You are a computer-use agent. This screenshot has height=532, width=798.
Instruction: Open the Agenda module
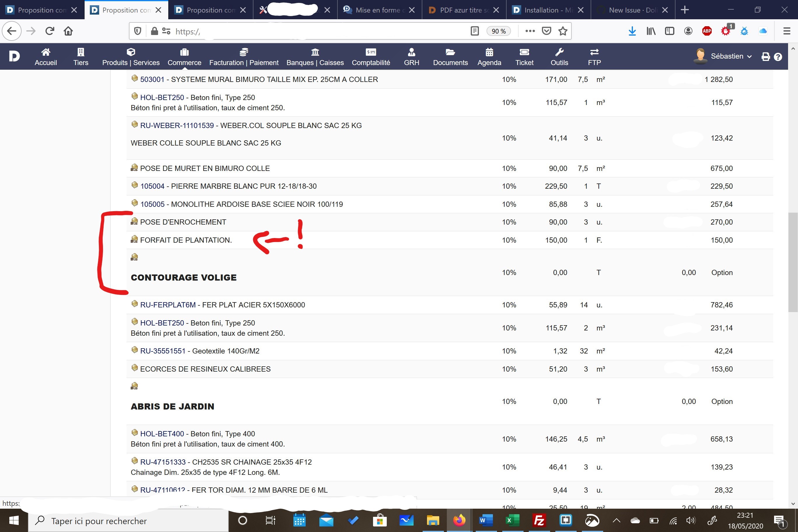pyautogui.click(x=489, y=57)
